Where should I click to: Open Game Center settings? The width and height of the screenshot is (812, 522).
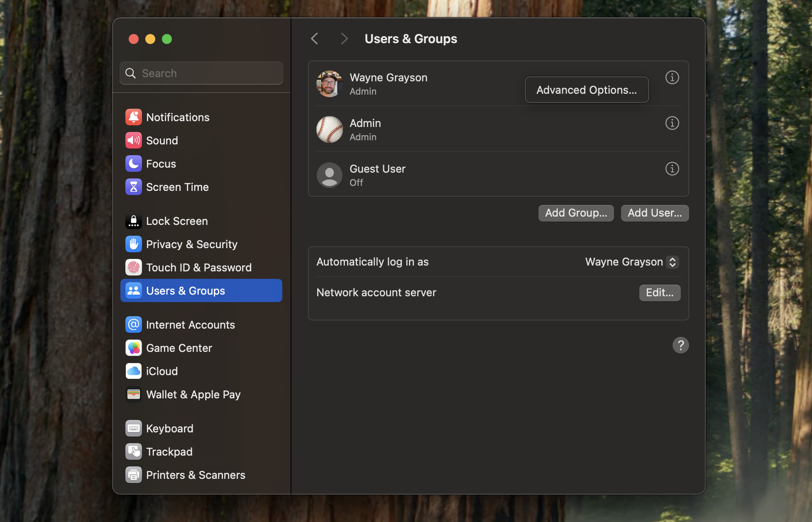click(179, 348)
